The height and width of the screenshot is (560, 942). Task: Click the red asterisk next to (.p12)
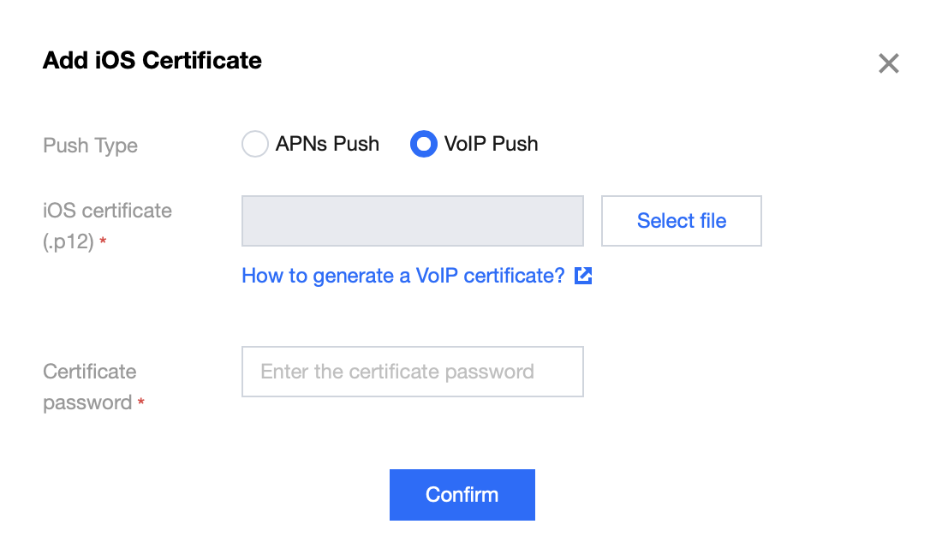point(103,241)
